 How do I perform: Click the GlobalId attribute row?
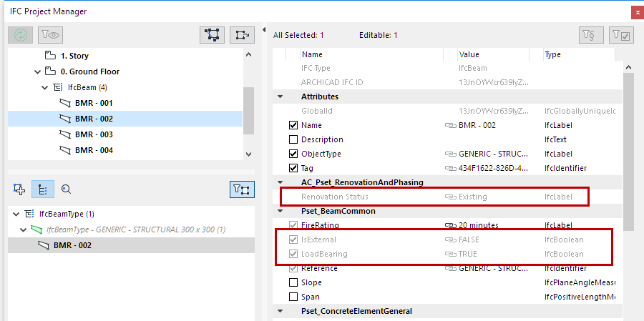[448, 111]
